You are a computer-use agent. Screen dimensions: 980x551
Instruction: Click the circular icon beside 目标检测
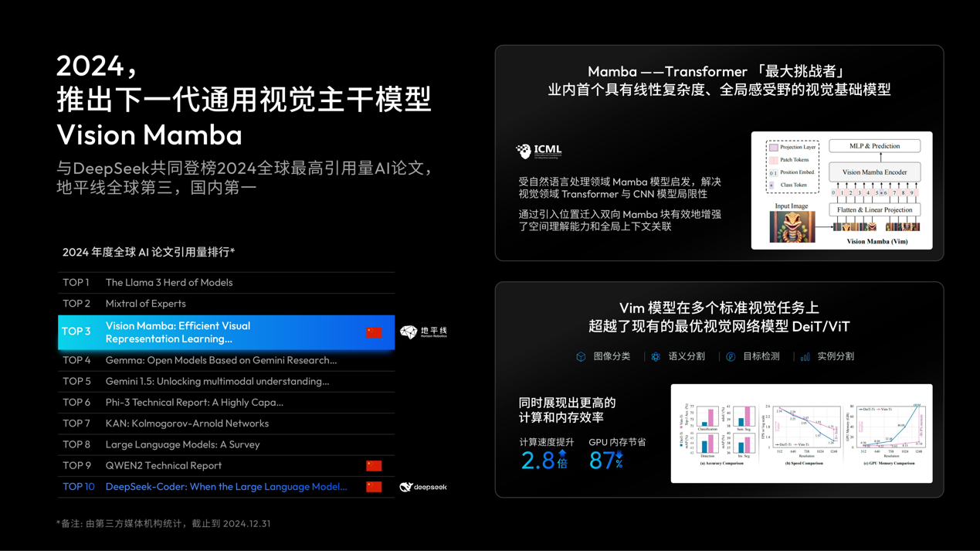point(731,357)
